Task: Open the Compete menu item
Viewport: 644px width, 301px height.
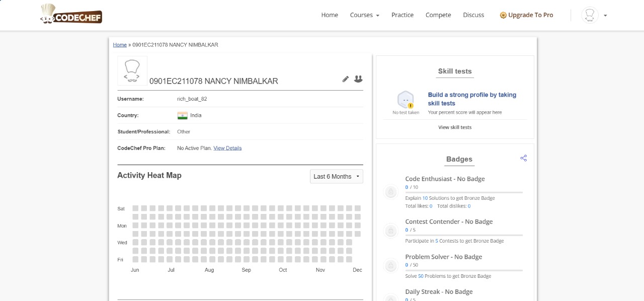Action: click(x=438, y=15)
